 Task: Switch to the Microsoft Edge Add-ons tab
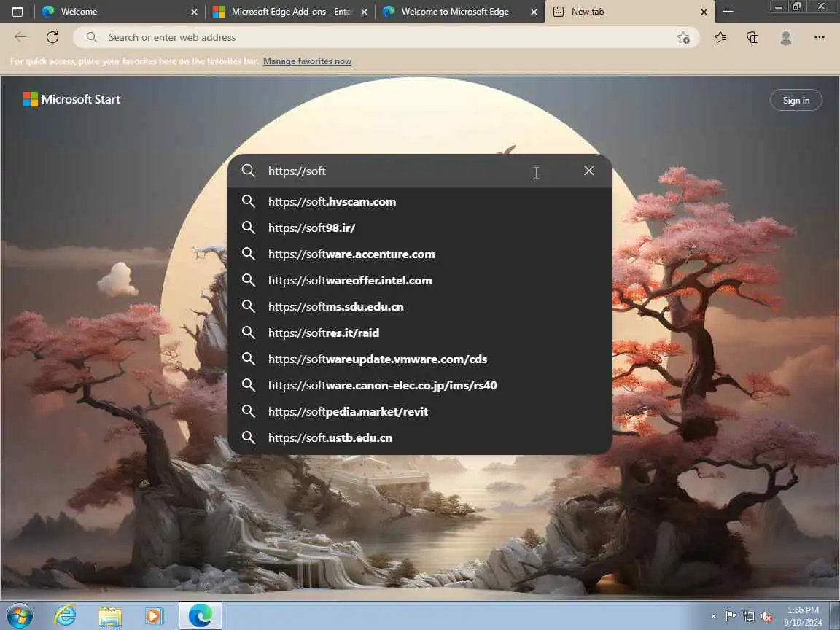tap(289, 11)
